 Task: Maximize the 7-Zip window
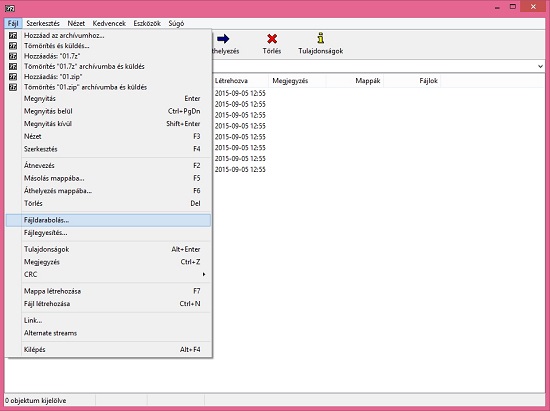(x=513, y=7)
